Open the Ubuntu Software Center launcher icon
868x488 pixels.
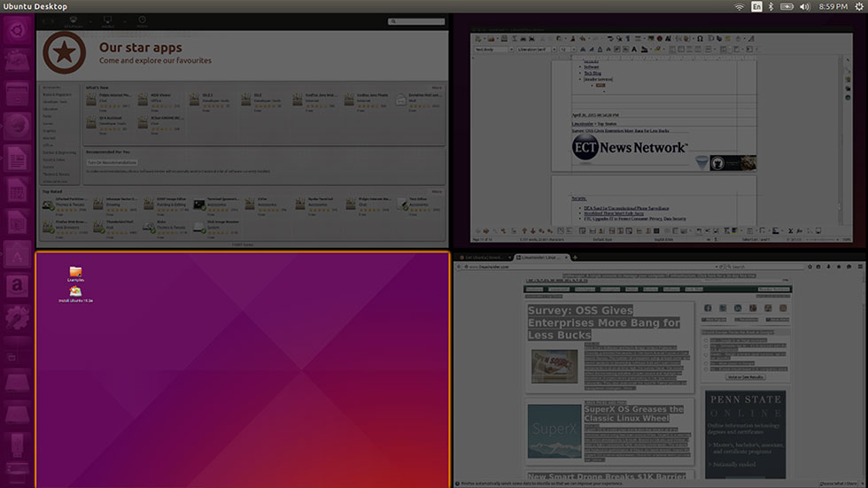pyautogui.click(x=17, y=254)
